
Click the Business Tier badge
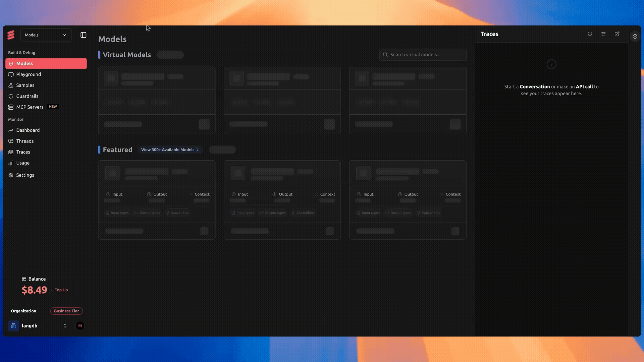click(x=66, y=311)
